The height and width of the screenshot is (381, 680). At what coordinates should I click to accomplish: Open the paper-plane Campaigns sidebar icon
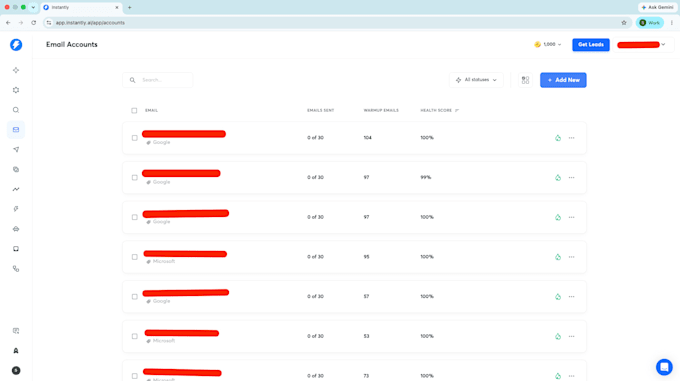[x=16, y=150]
